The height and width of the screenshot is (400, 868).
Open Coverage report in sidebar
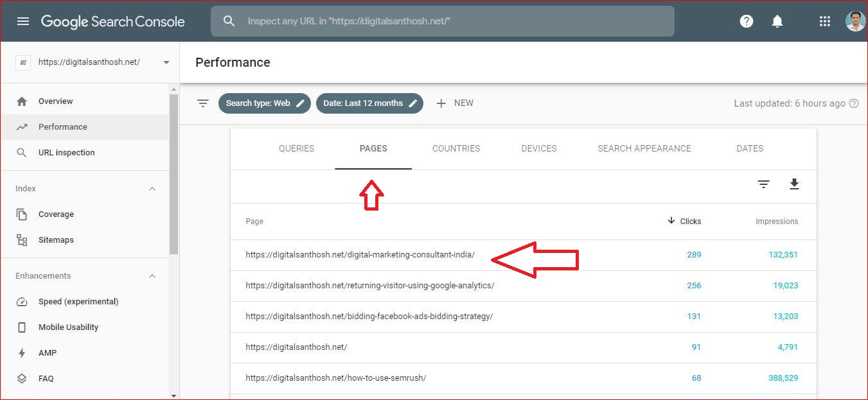pyautogui.click(x=84, y=214)
